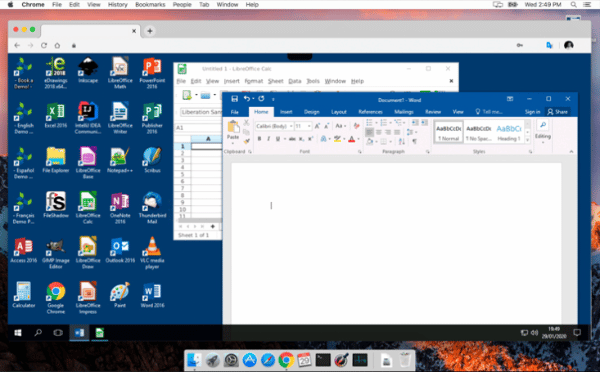The width and height of the screenshot is (600, 372).
Task: Apply the No Spacing style
Action: point(479,132)
